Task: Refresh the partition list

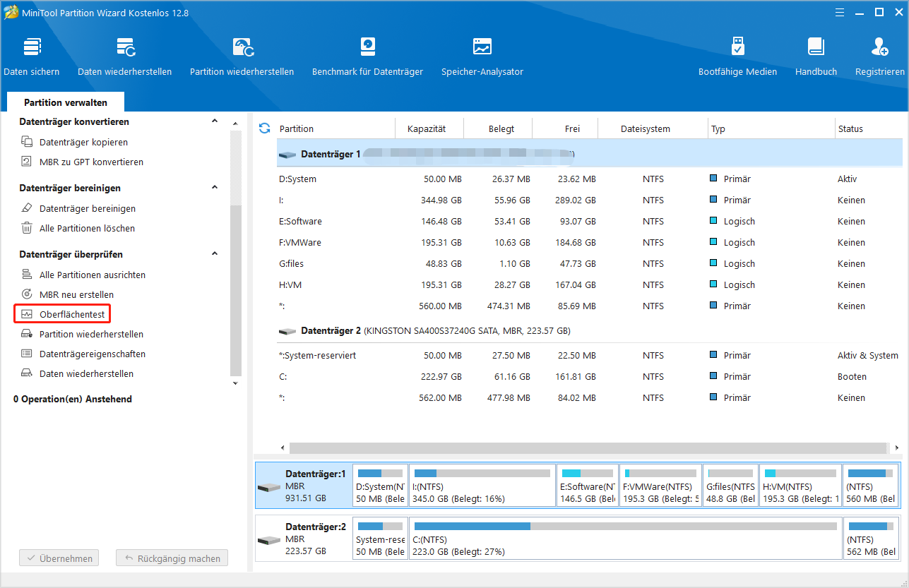Action: coord(265,128)
